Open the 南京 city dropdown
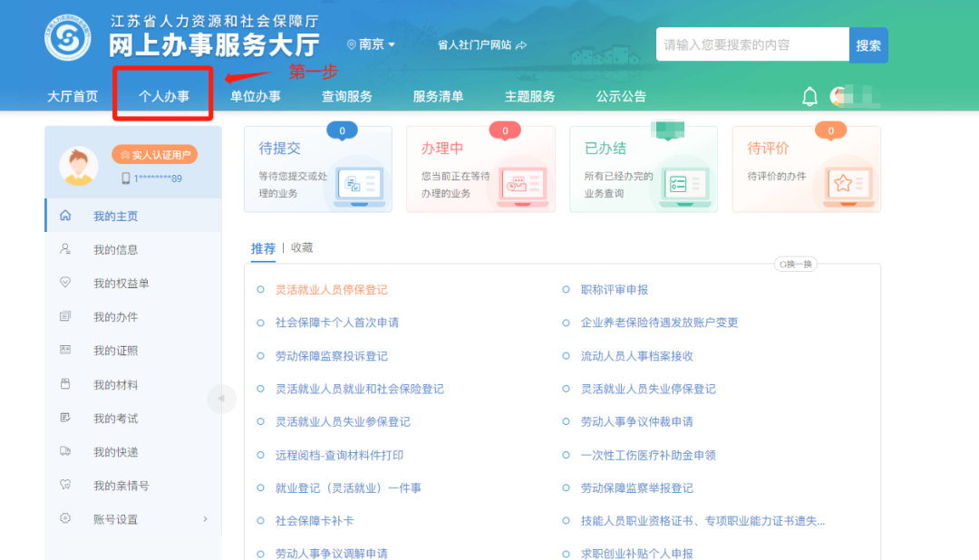 pyautogui.click(x=372, y=44)
